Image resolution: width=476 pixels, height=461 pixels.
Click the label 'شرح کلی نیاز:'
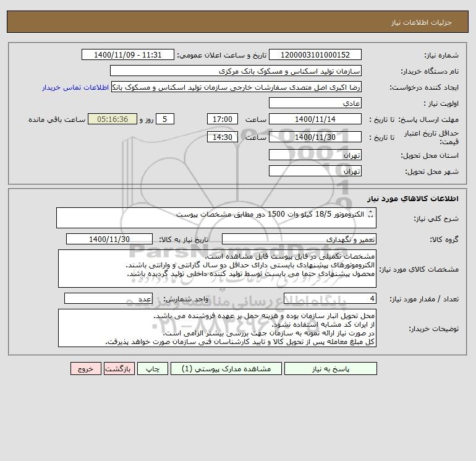coord(436,218)
